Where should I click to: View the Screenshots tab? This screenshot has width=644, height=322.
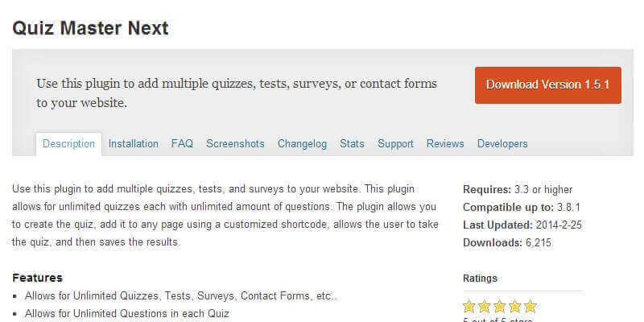[x=235, y=144]
